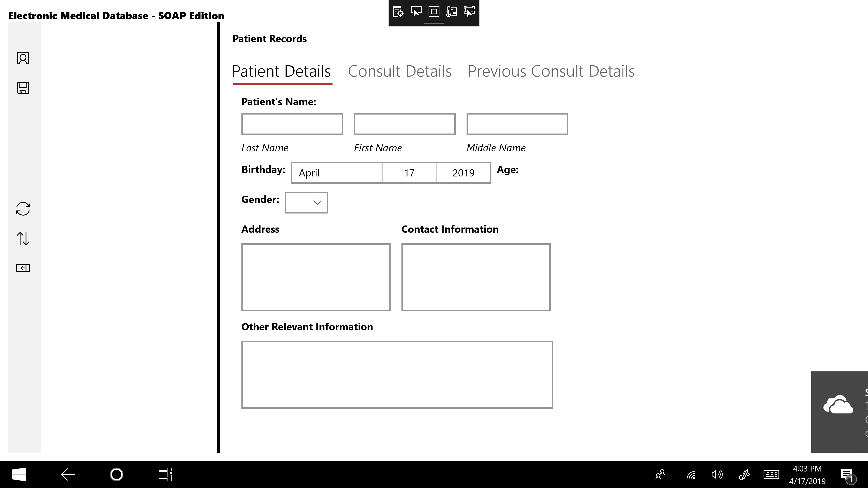Open the Windows Start menu
The height and width of the screenshot is (488, 868).
19,474
